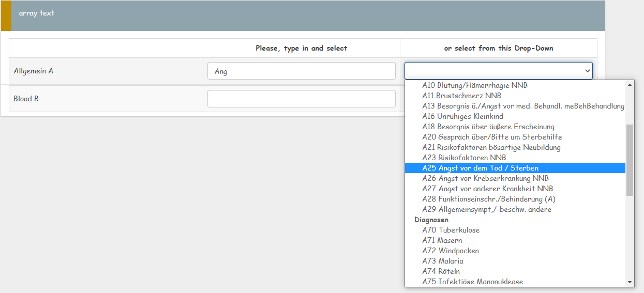
Task: Choose A28 Funktionseinschr./Behinderung (A)
Action: coord(489,199)
